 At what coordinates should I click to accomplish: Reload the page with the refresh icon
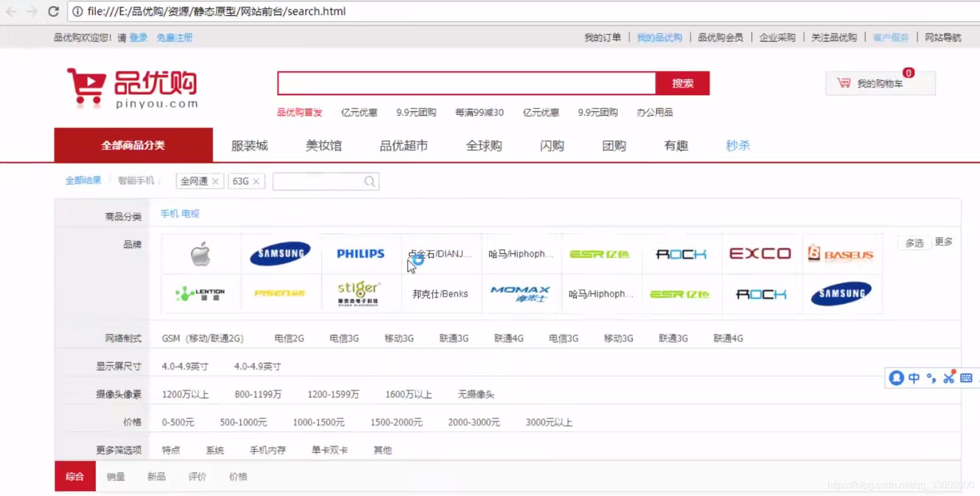click(53, 11)
